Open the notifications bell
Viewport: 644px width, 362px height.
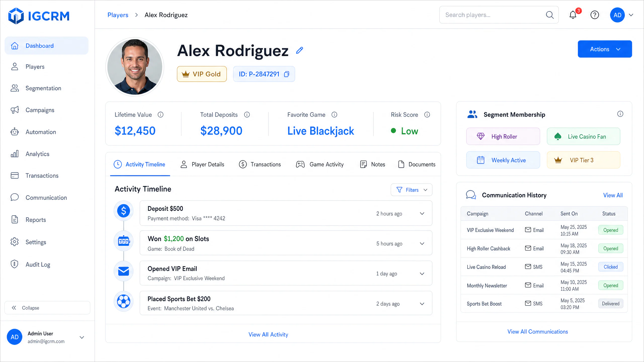(x=573, y=15)
